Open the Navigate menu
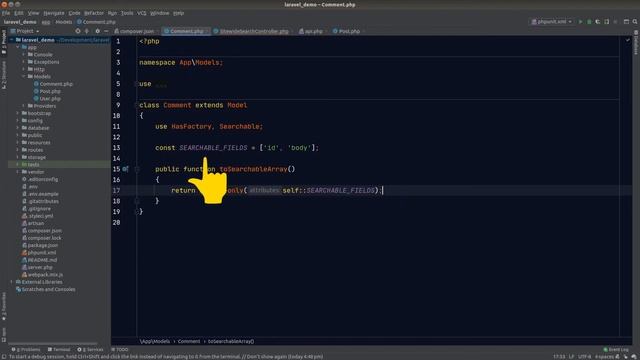This screenshot has width=640, height=360. click(x=53, y=13)
